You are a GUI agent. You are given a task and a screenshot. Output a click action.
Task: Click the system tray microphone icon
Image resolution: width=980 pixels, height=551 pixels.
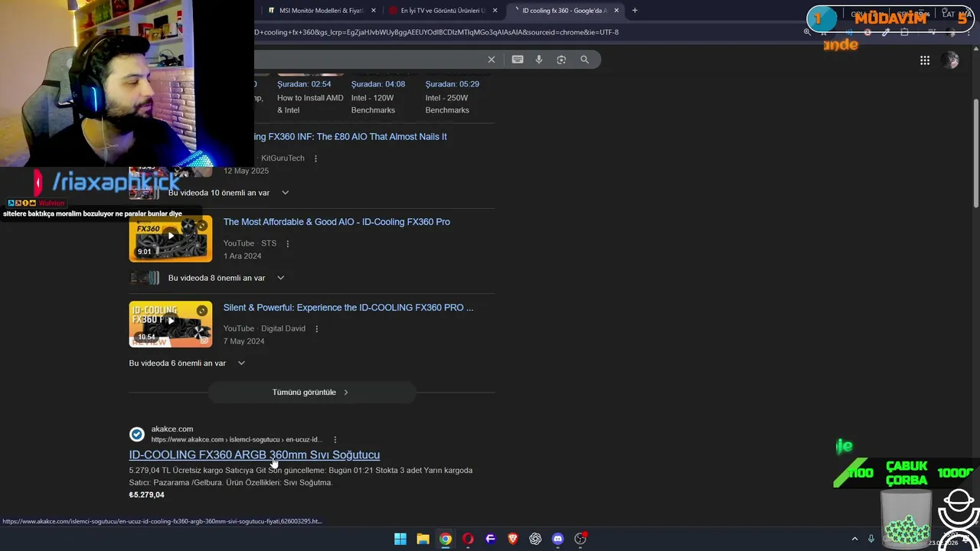tap(871, 539)
